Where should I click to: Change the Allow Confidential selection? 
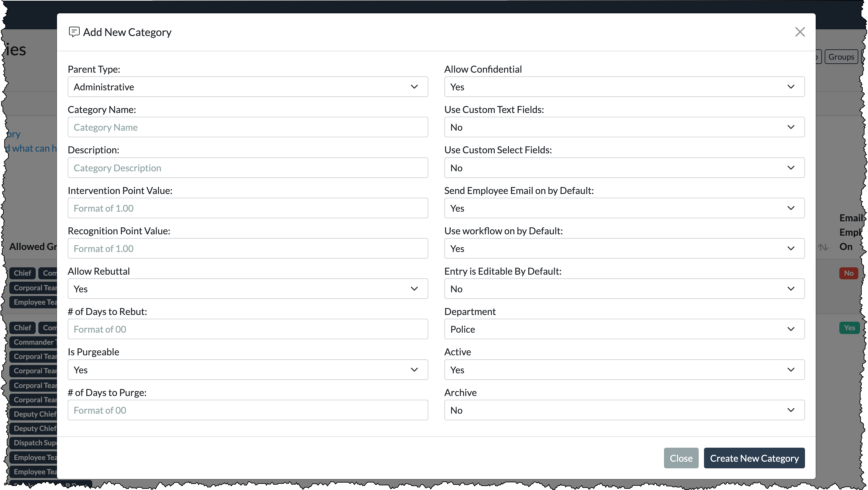coord(624,87)
